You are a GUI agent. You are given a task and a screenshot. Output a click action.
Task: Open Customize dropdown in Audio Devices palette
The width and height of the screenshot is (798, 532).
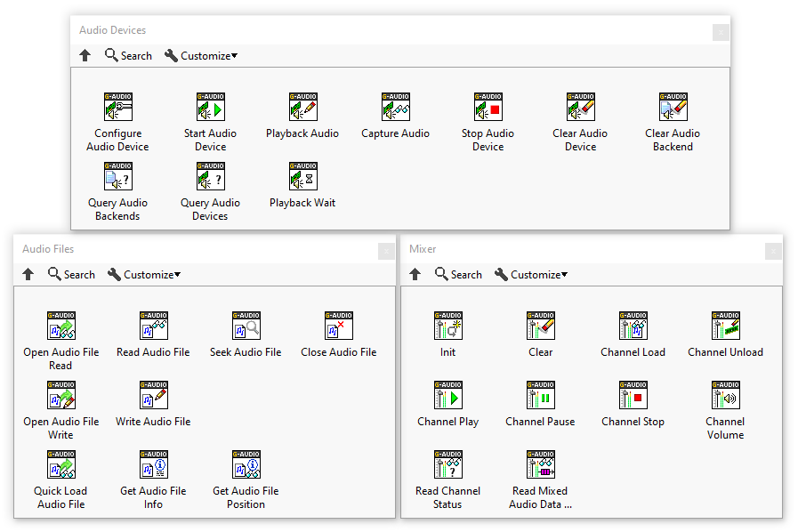200,55
